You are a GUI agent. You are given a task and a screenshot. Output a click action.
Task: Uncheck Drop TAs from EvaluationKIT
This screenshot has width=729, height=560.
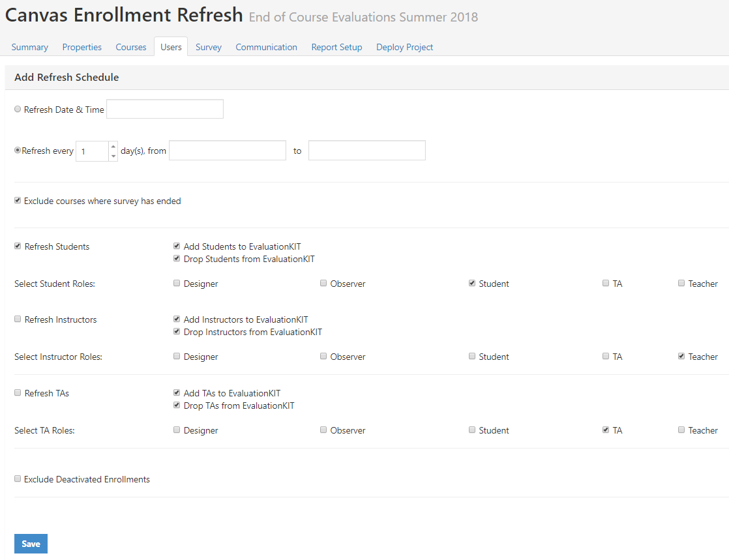(x=177, y=405)
